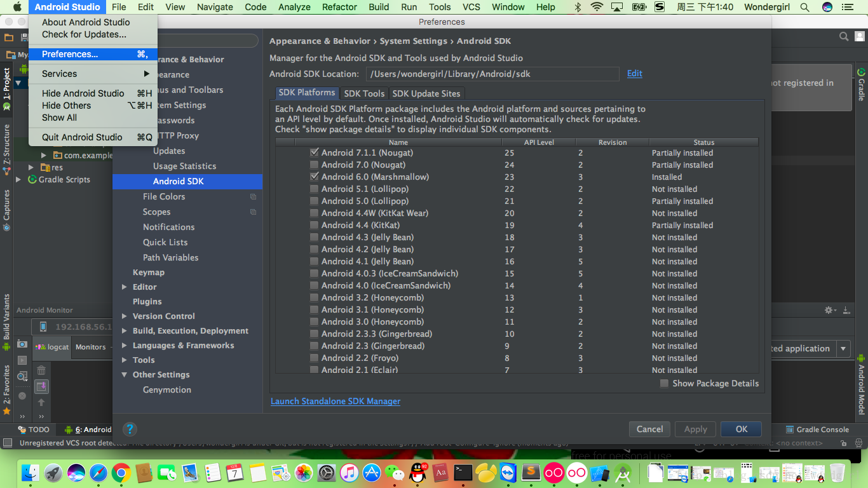The width and height of the screenshot is (868, 488).
Task: Open the Plugins settings page
Action: [147, 302]
